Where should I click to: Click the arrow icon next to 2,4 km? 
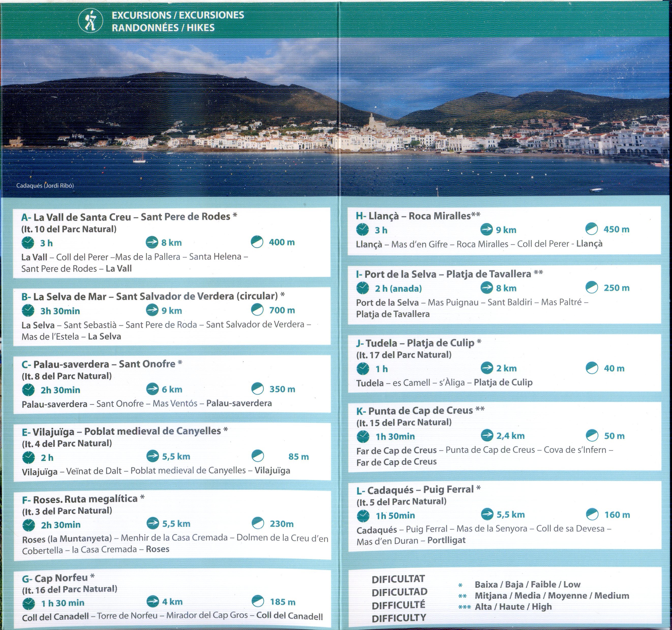pyautogui.click(x=487, y=435)
